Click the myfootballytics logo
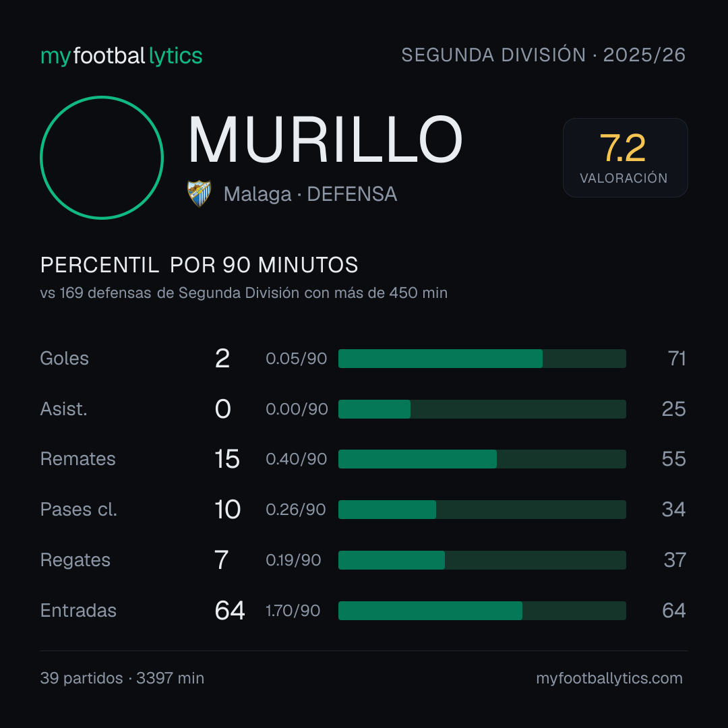Viewport: 728px width, 728px height. 121,56
